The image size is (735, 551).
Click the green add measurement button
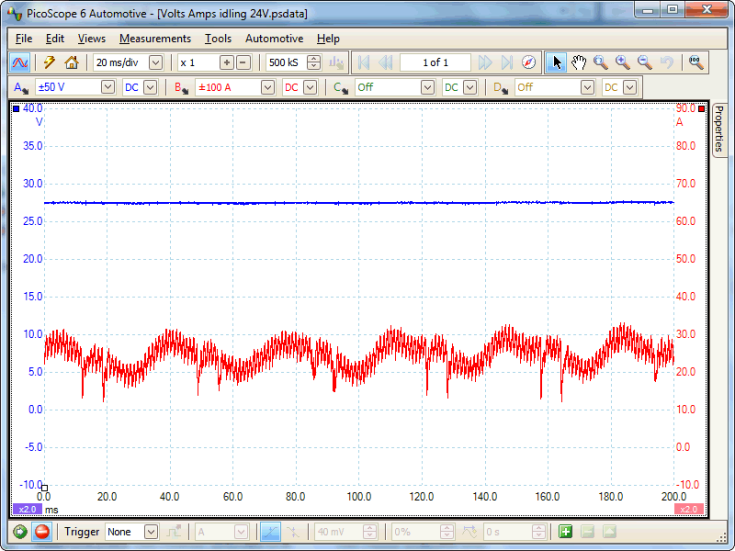pyautogui.click(x=565, y=532)
